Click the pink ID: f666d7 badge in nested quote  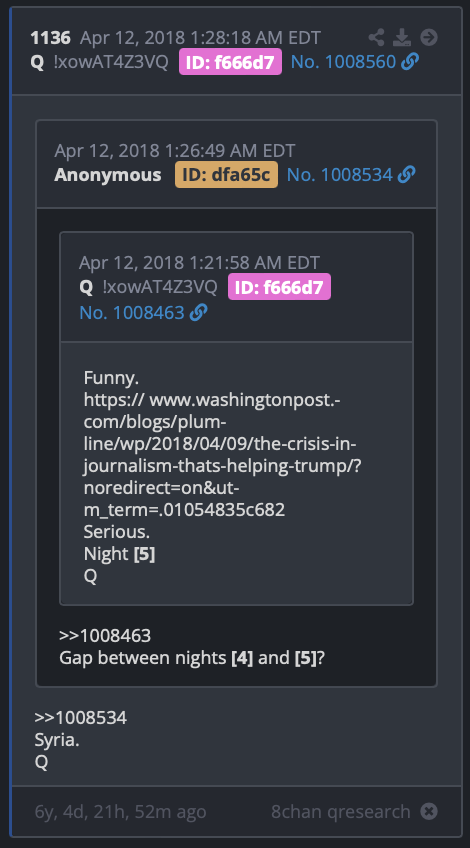click(279, 287)
